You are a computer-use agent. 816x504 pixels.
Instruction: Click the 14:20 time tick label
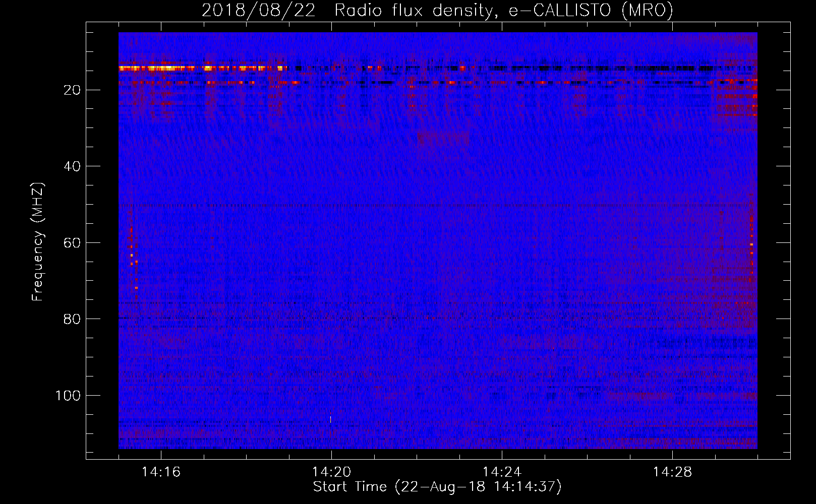coord(331,472)
